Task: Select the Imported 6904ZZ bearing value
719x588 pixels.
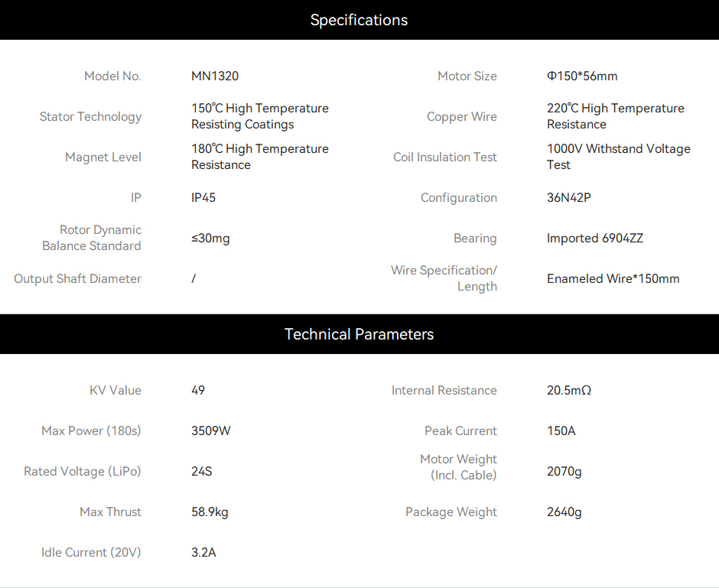Action: click(595, 239)
